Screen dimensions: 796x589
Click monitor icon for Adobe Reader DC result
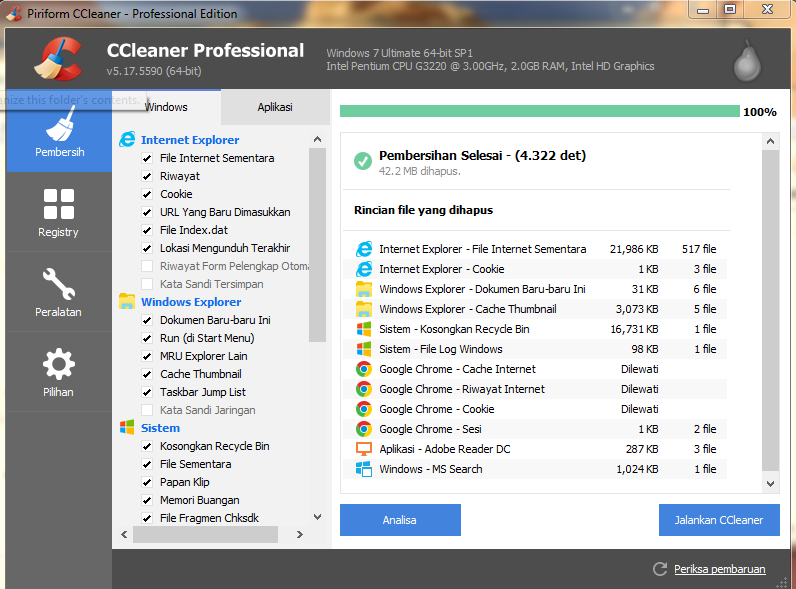[364, 449]
